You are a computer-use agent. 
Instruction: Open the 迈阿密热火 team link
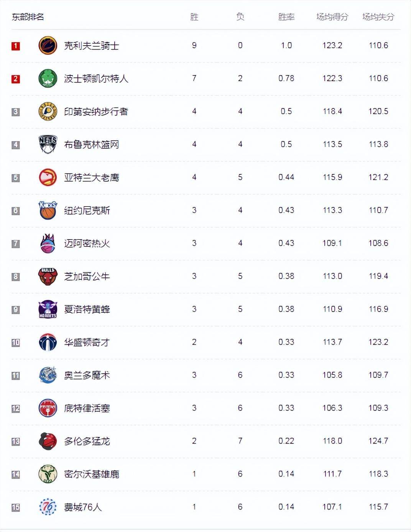[87, 243]
